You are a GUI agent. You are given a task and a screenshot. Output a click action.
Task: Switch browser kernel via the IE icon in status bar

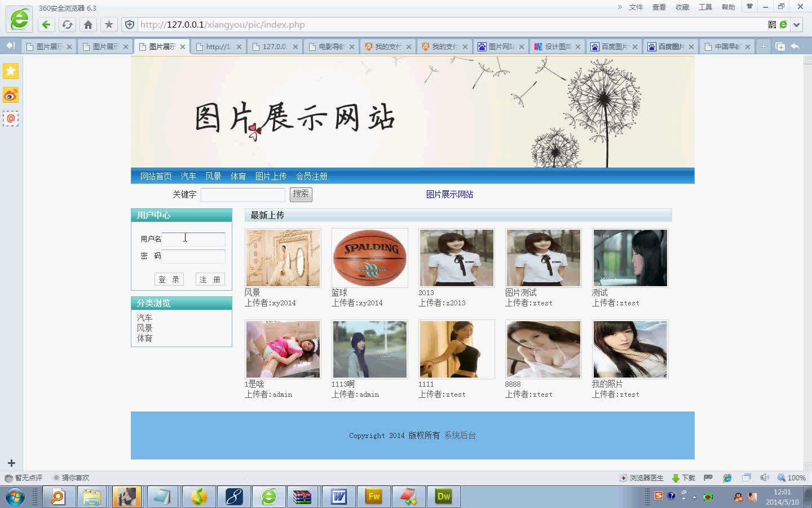pos(727,478)
